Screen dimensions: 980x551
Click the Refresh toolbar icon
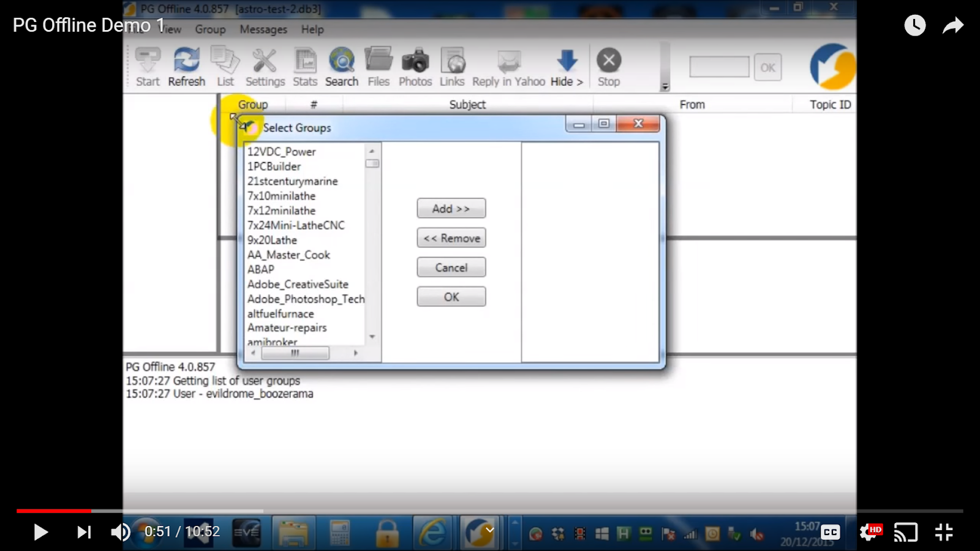(187, 67)
